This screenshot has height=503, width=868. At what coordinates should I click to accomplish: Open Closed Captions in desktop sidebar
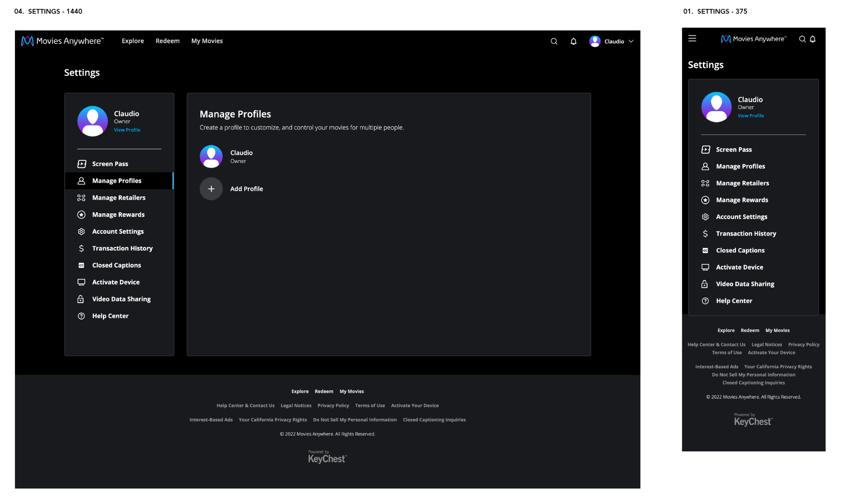(x=116, y=265)
